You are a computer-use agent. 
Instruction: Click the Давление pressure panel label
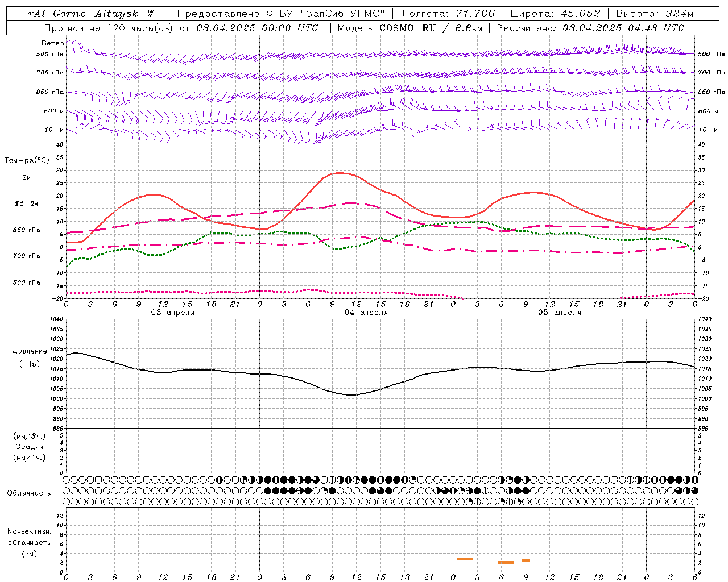pyautogui.click(x=30, y=351)
